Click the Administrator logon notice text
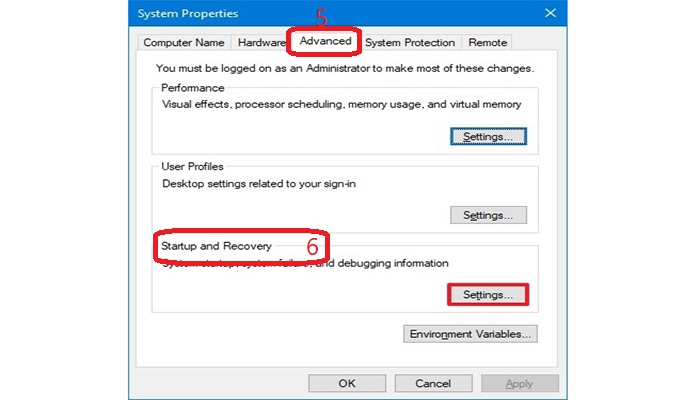Image resolution: width=700 pixels, height=400 pixels. pos(345,69)
